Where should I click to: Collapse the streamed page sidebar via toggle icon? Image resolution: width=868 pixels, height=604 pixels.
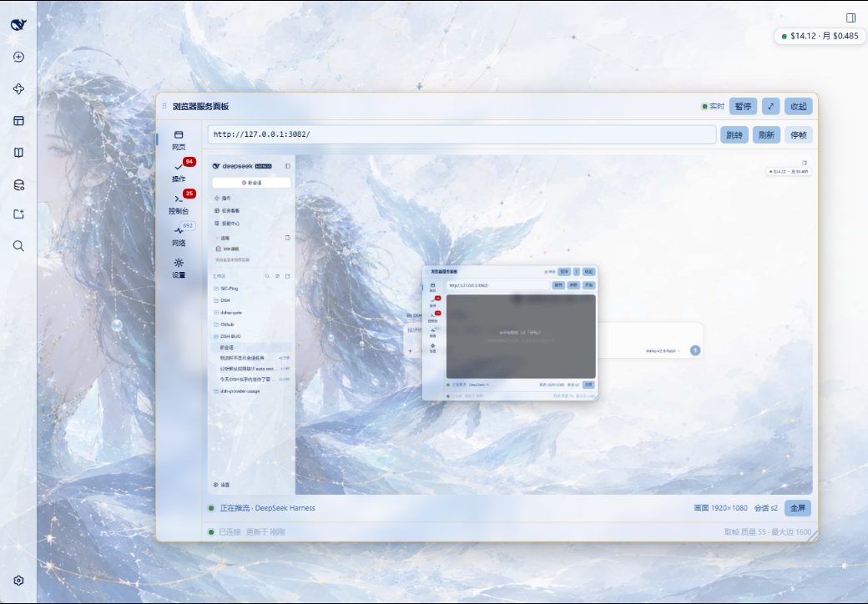click(287, 166)
